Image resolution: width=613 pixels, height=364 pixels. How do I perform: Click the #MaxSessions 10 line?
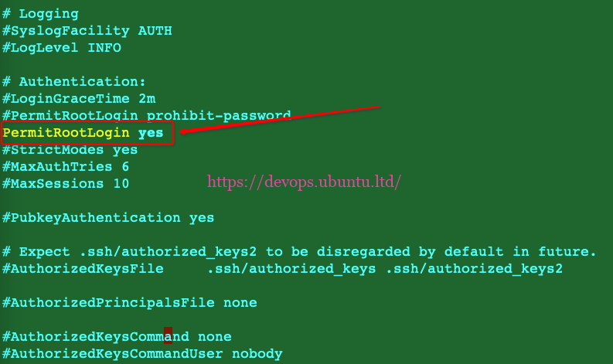(x=66, y=184)
